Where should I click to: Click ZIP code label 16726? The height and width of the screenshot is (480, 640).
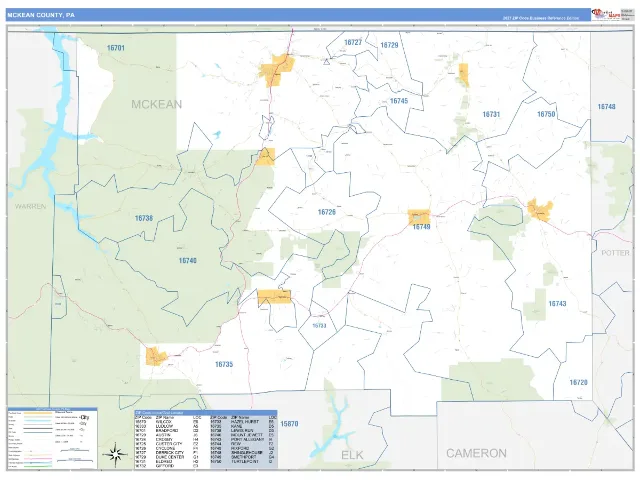pos(327,212)
